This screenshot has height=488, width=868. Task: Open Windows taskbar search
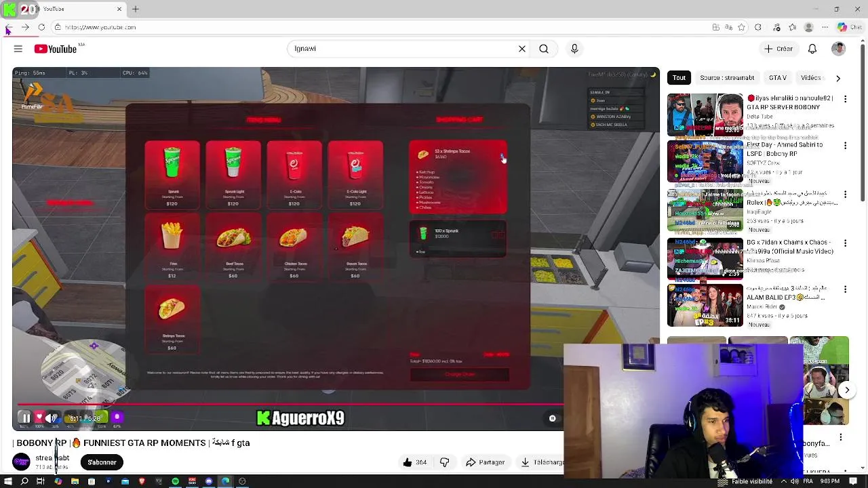coord(24,481)
